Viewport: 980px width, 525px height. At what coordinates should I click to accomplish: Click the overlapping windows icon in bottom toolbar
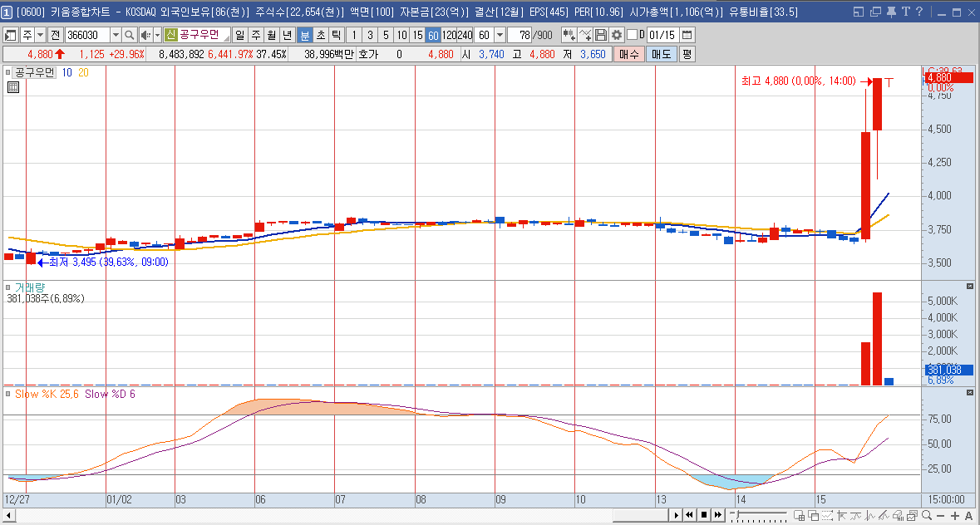813,515
